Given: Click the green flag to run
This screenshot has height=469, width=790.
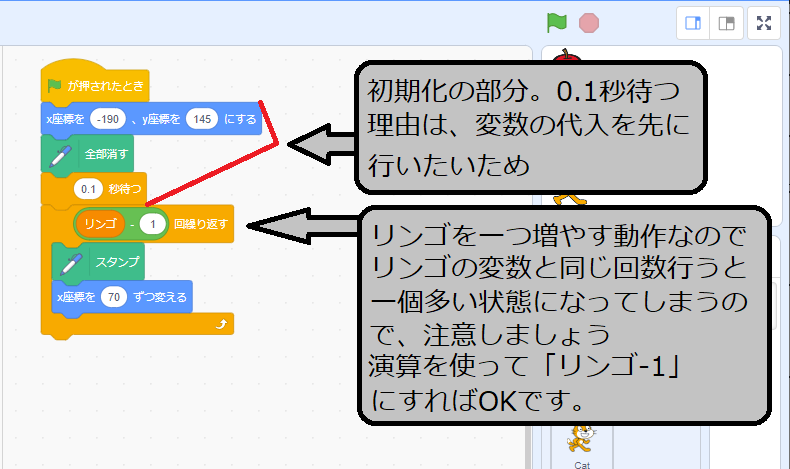Looking at the screenshot, I should (557, 23).
